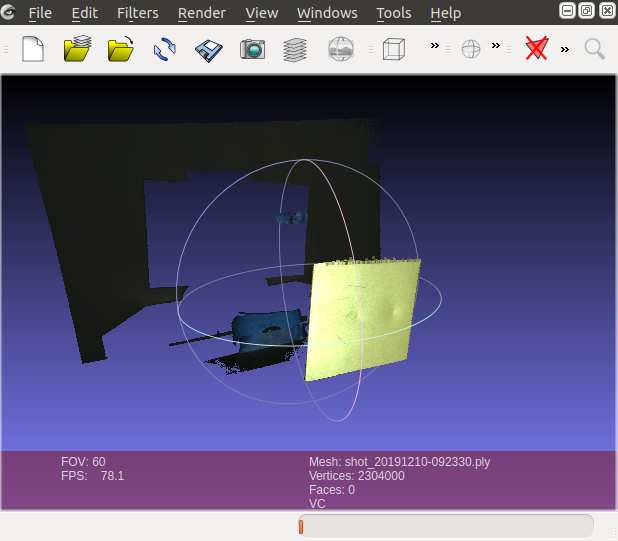Screen dimensions: 618x541
Task: Click the Raster globe icon
Action: 341,49
